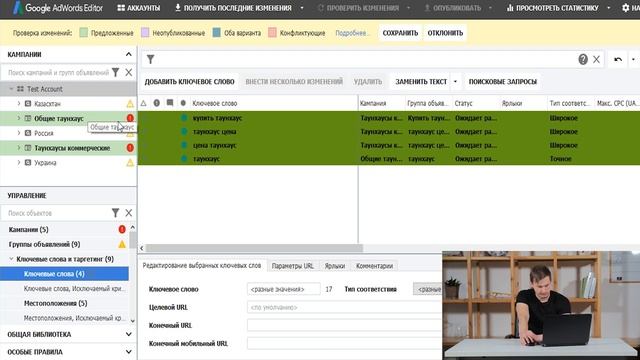Click the main filter funnel icon
The width and height of the screenshot is (640, 360).
click(150, 60)
